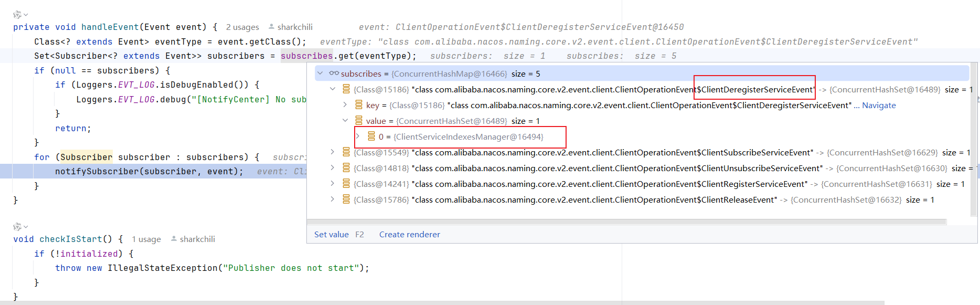980x305 pixels.
Task: Click the icon of ClientReleaseEvent entry
Action: click(x=346, y=199)
